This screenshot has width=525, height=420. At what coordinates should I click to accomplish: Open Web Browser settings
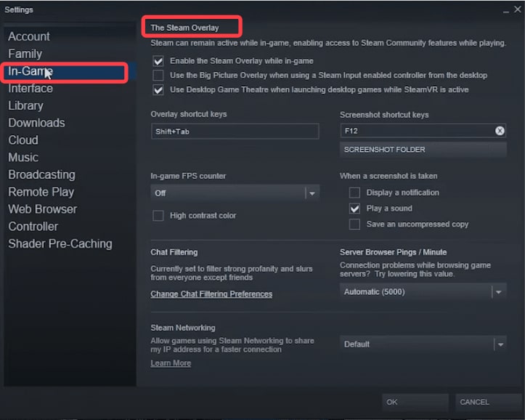coord(43,209)
